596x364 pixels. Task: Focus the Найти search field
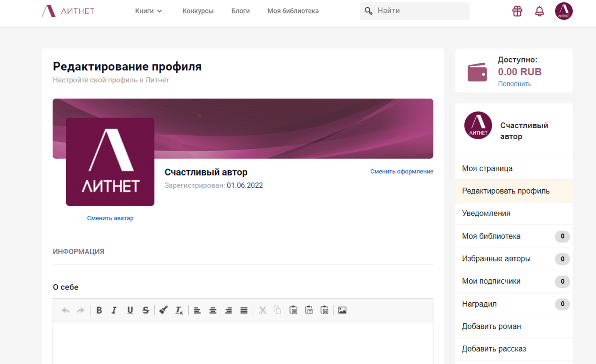pos(414,11)
